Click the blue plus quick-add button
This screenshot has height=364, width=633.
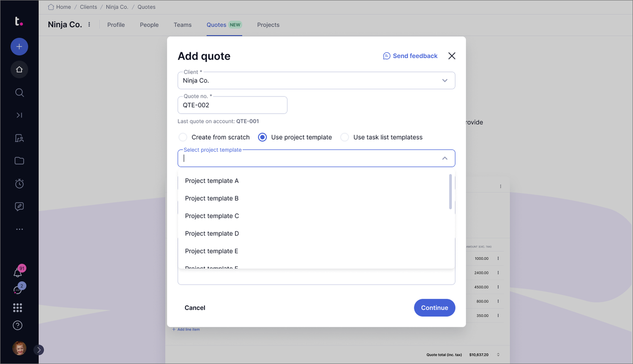(20, 46)
